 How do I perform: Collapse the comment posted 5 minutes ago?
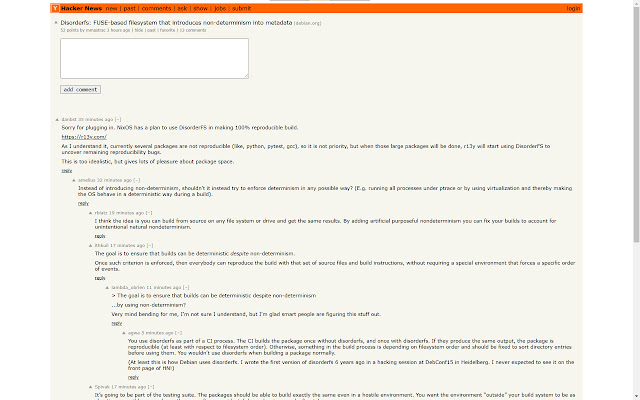tap(179, 333)
